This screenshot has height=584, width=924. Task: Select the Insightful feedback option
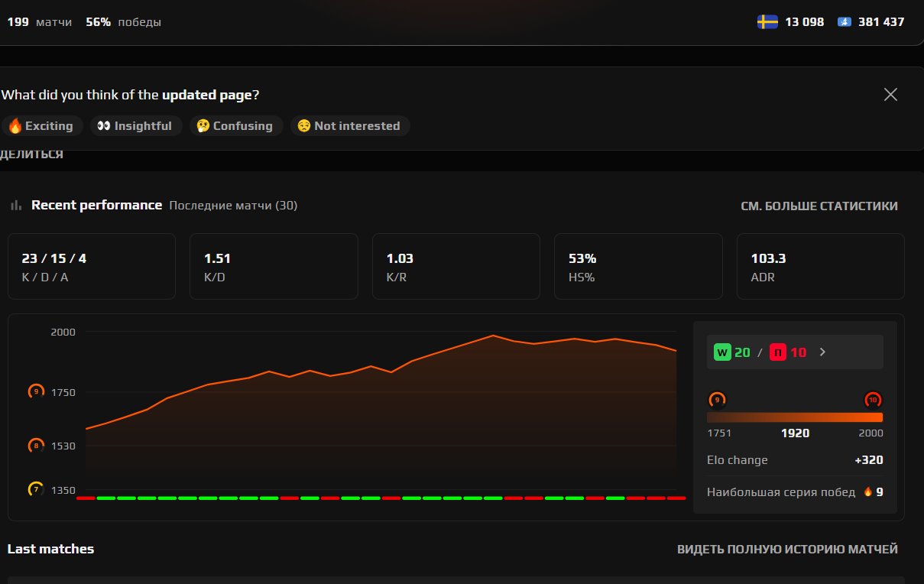tap(135, 125)
